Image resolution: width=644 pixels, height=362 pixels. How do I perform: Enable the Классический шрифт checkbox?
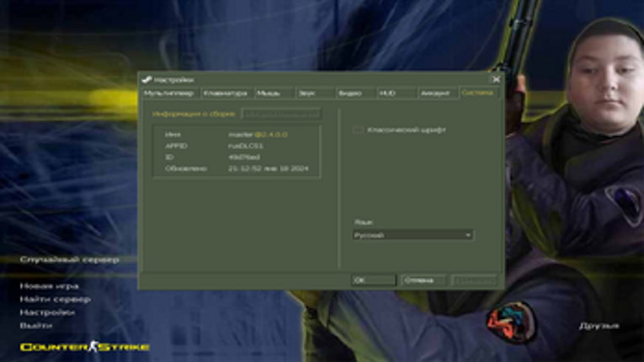[x=358, y=130]
